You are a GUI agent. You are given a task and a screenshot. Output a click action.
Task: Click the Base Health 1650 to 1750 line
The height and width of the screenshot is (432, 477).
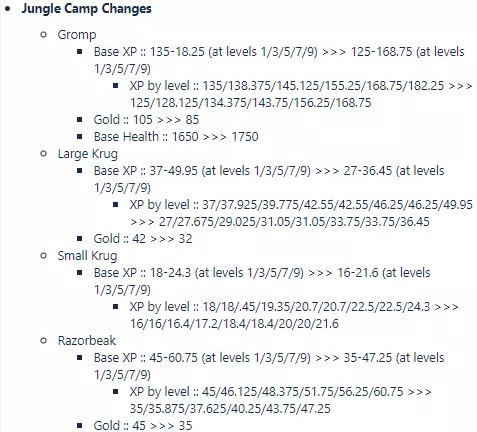click(176, 137)
